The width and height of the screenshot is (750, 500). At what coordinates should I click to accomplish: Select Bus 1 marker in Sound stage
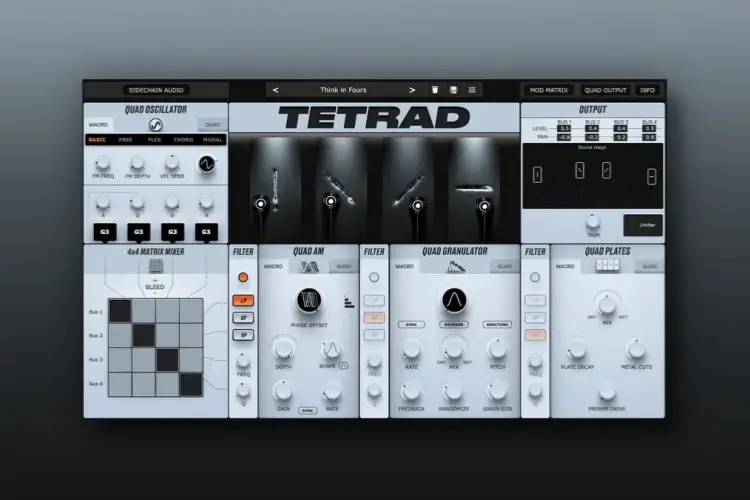pyautogui.click(x=537, y=175)
